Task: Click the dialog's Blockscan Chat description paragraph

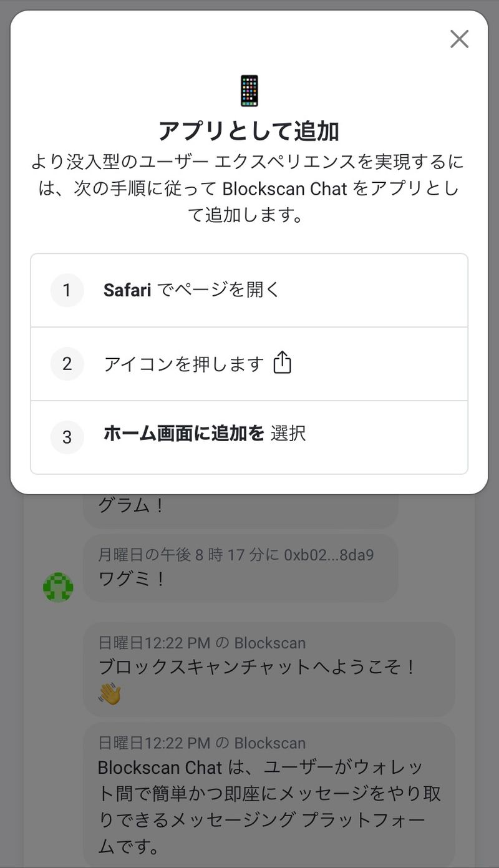Action: (x=249, y=188)
